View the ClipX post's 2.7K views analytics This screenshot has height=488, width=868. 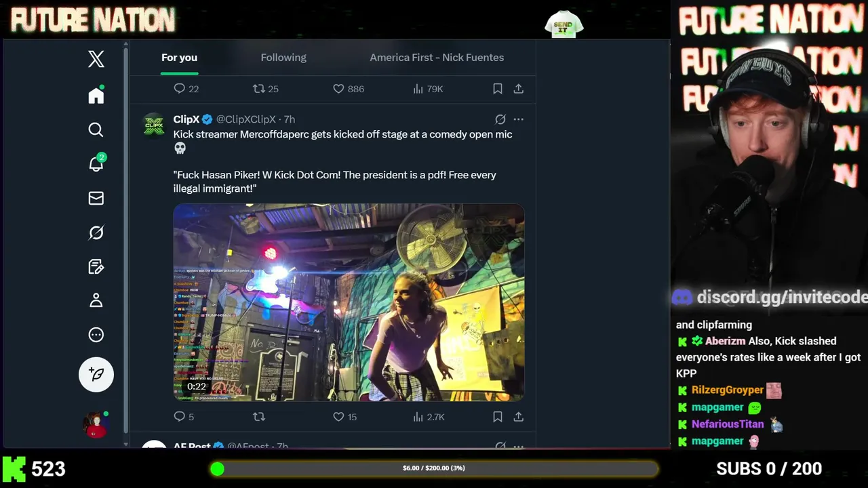[429, 417]
